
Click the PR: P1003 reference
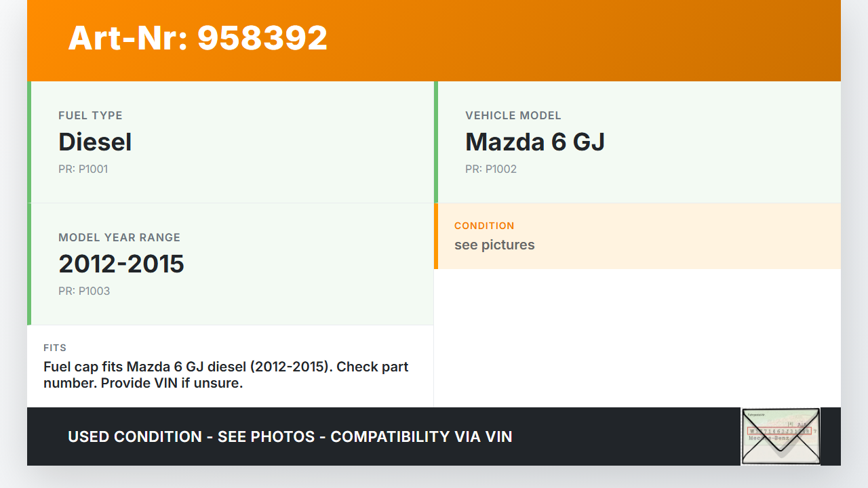pyautogui.click(x=83, y=291)
